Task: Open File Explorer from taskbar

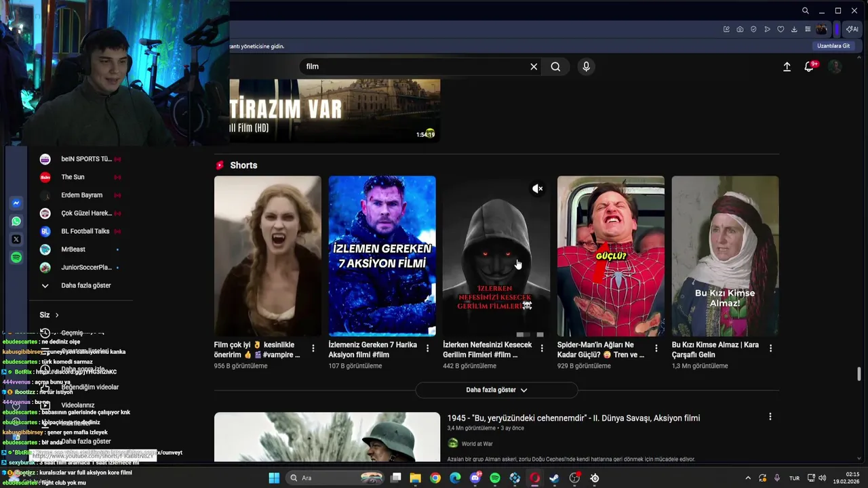Action: (416, 478)
